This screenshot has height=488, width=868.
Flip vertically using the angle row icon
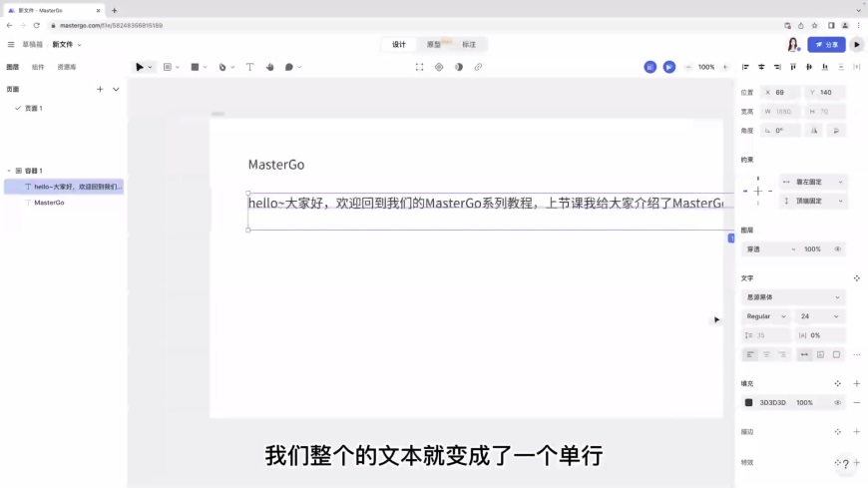click(x=836, y=131)
